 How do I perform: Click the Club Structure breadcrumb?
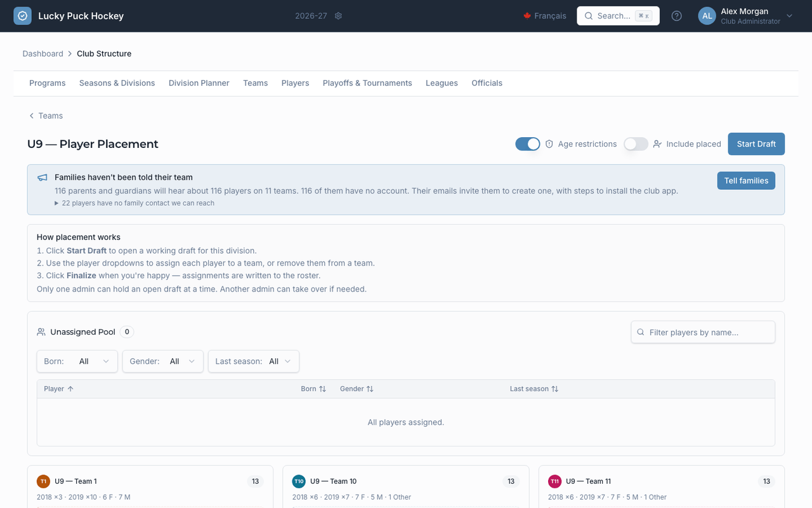pos(104,54)
